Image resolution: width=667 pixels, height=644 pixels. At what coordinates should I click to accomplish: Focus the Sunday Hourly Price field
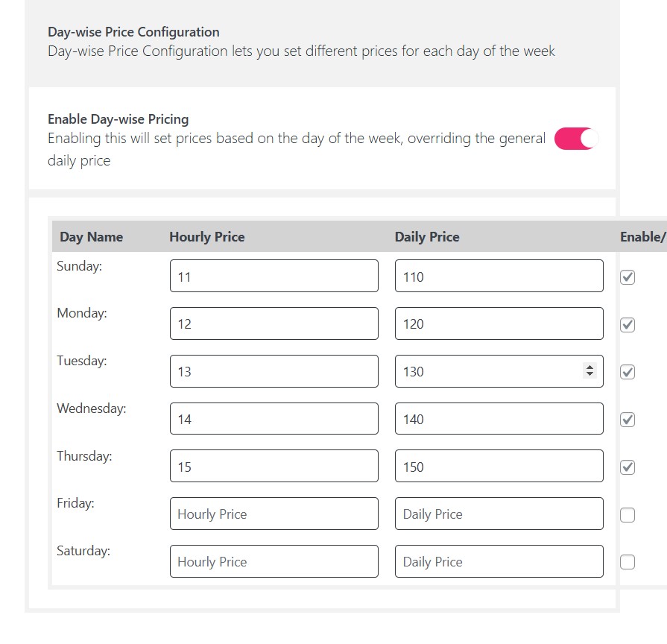274,277
